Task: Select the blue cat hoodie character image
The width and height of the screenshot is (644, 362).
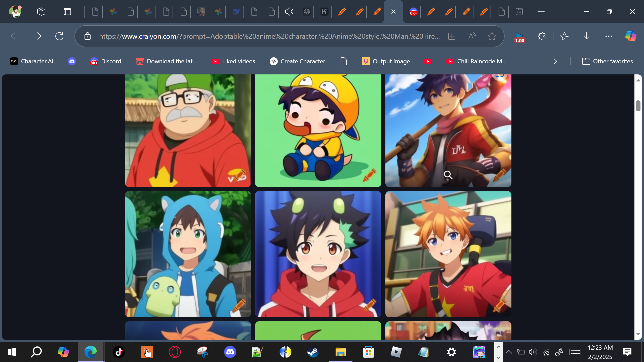Action: coord(188,254)
